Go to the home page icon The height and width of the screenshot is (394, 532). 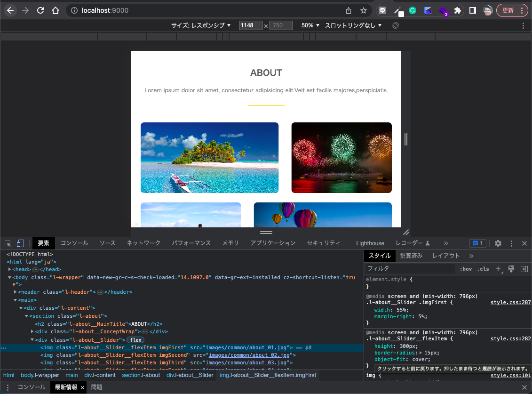(56, 10)
